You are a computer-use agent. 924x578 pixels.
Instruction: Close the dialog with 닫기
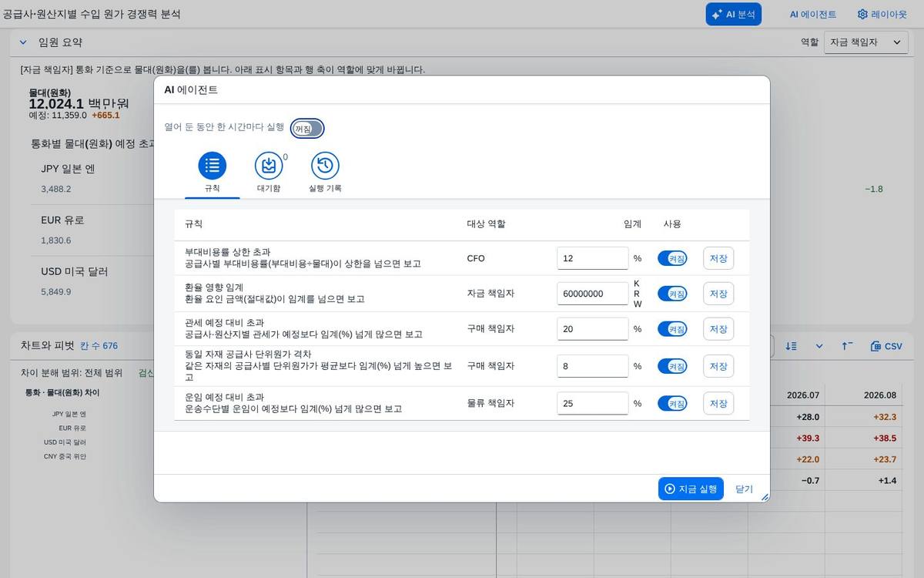744,489
